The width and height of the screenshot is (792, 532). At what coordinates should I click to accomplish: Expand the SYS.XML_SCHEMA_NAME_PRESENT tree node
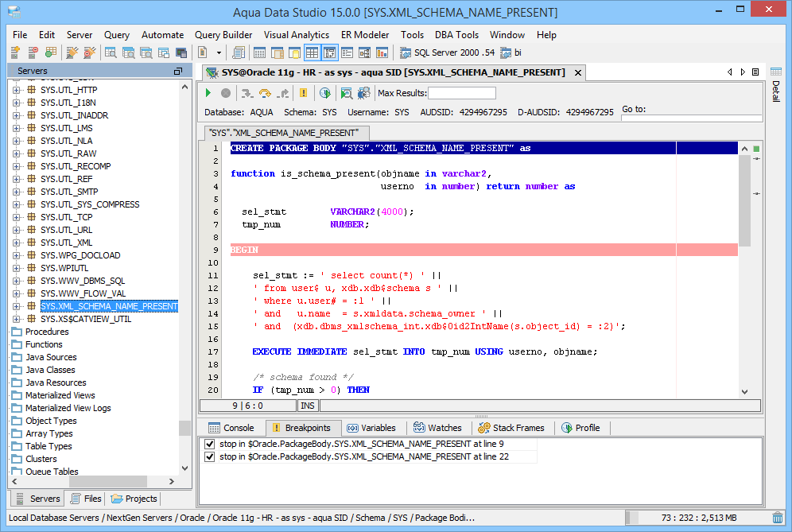point(16,307)
